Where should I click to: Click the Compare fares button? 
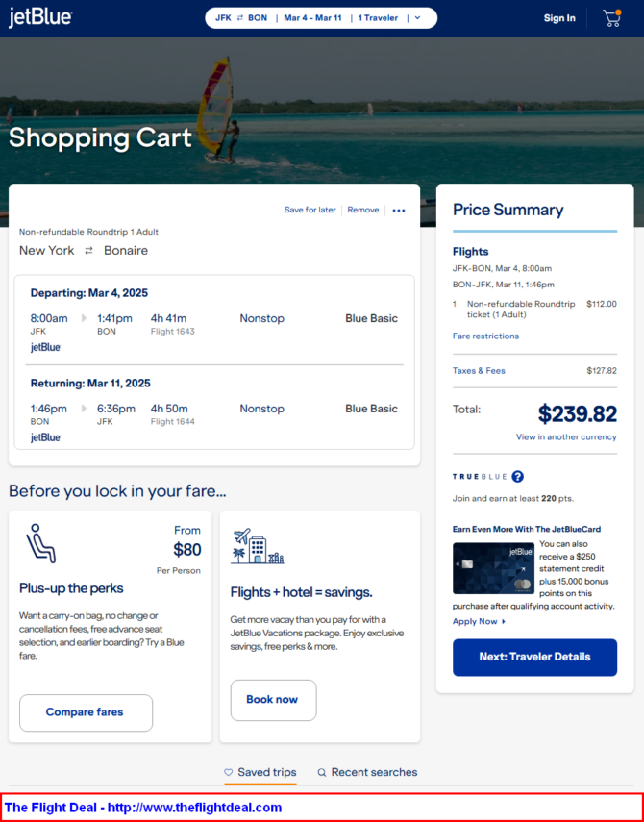(x=86, y=712)
